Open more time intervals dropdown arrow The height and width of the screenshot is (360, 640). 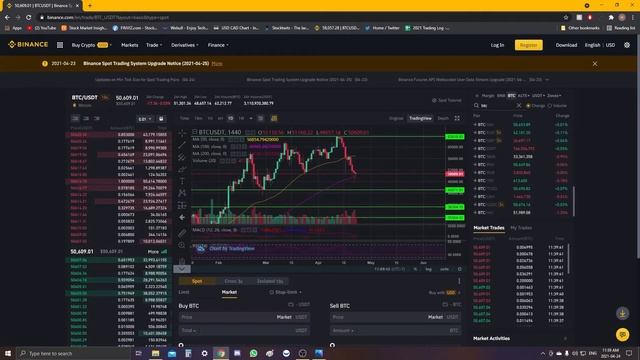[251, 118]
